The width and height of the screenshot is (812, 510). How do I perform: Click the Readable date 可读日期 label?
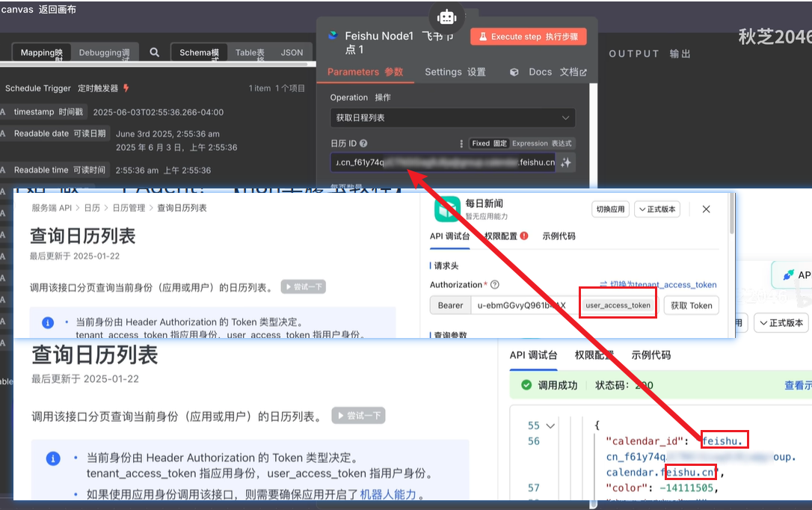pos(60,134)
